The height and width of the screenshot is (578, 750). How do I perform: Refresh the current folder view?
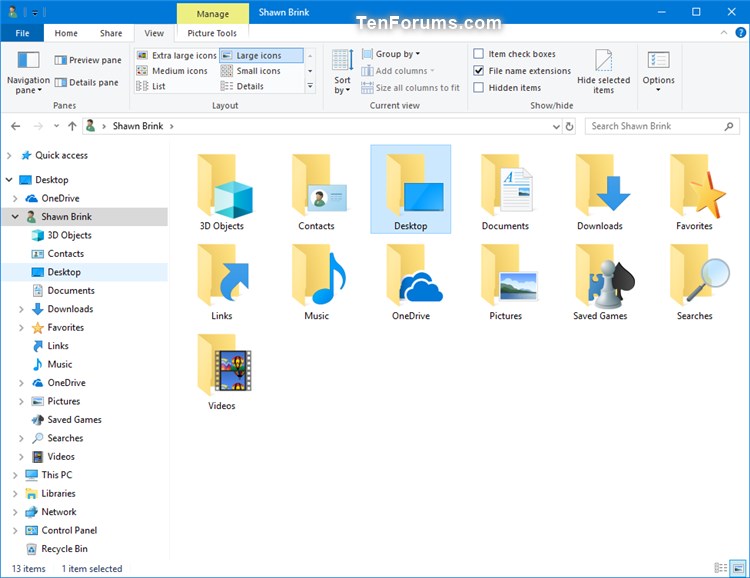point(569,126)
